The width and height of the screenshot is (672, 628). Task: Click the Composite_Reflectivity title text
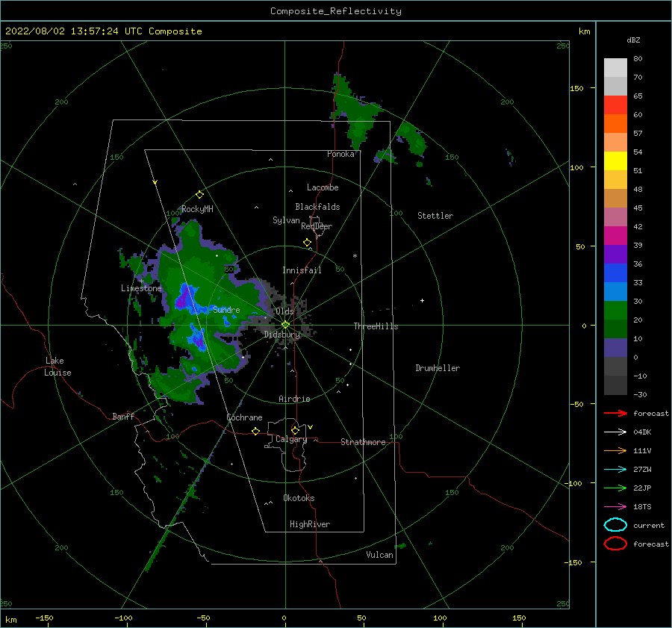point(335,11)
